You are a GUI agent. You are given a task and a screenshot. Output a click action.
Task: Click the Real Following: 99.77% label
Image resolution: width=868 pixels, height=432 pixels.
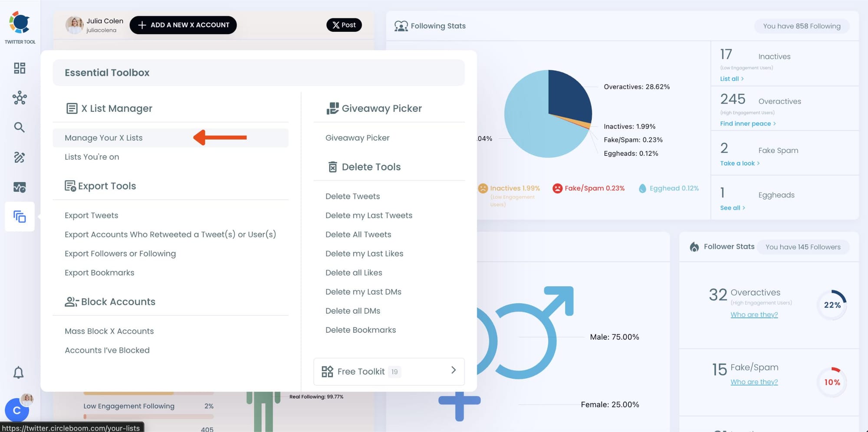(316, 397)
